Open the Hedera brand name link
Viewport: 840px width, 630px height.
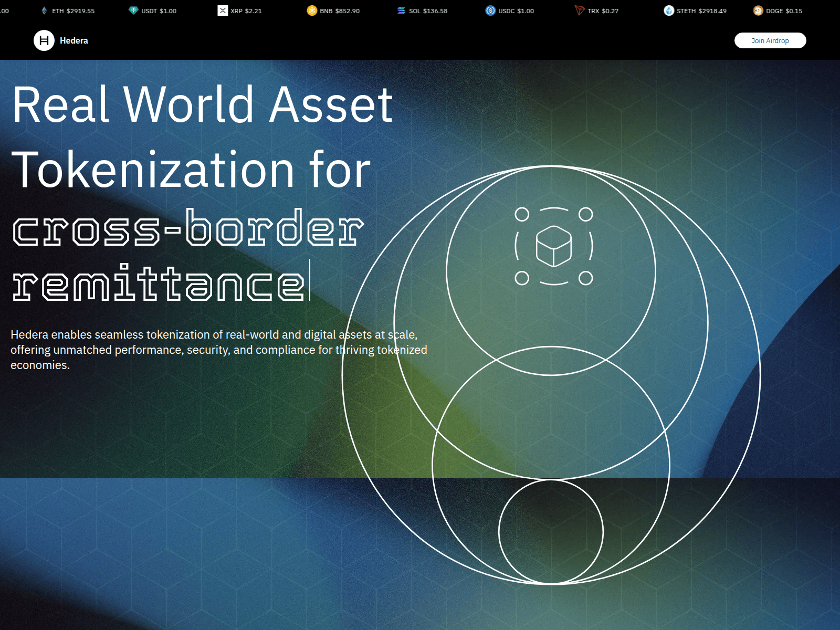click(x=74, y=40)
